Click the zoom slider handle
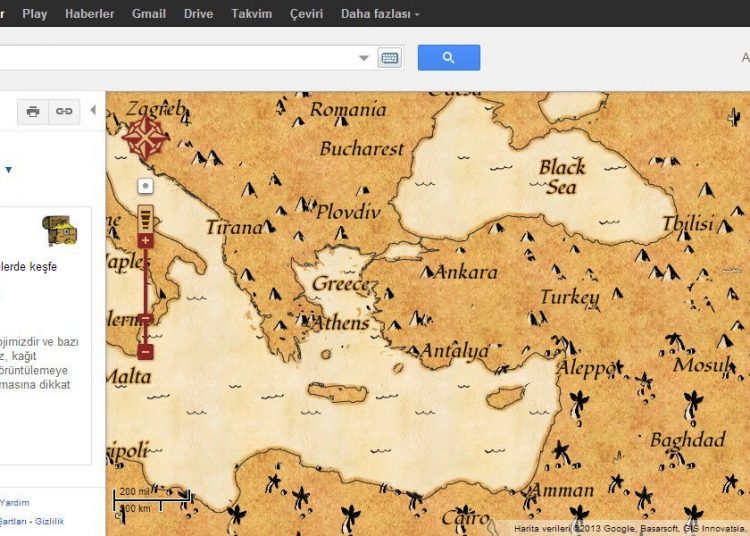 pyautogui.click(x=145, y=318)
